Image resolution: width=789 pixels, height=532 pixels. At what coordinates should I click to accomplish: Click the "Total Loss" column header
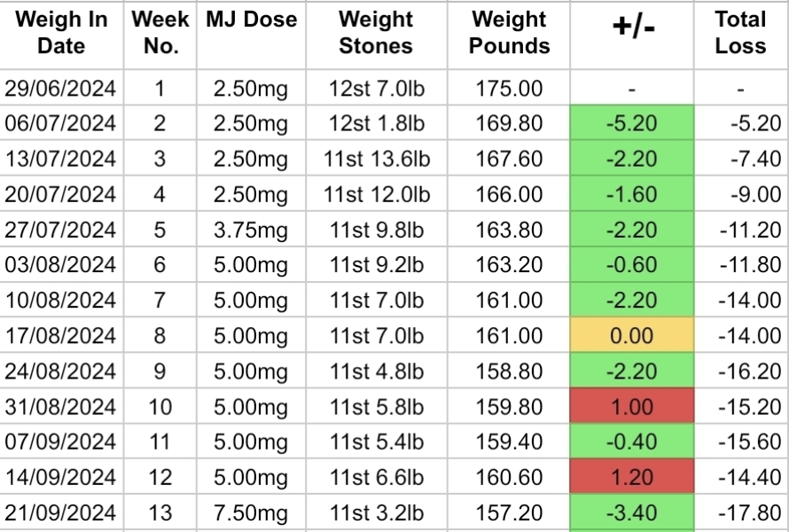coord(740,33)
